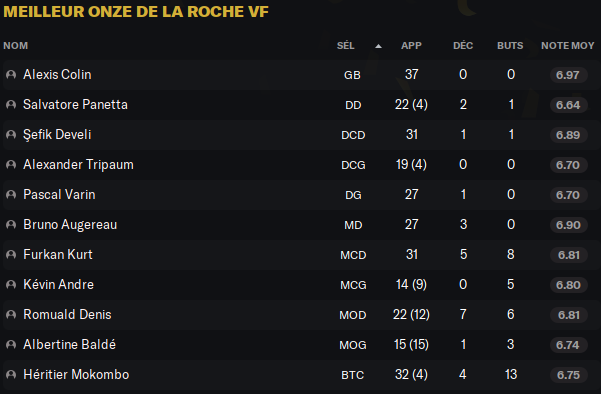This screenshot has height=394, width=601.
Task: Select the person icon beside Alexander Tripaum
Action: 11,164
